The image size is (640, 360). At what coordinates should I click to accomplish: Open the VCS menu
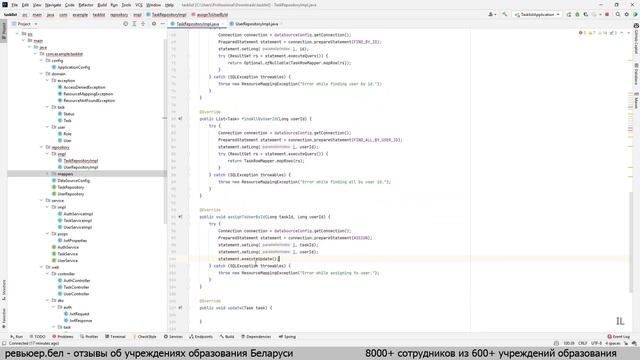[x=139, y=5]
